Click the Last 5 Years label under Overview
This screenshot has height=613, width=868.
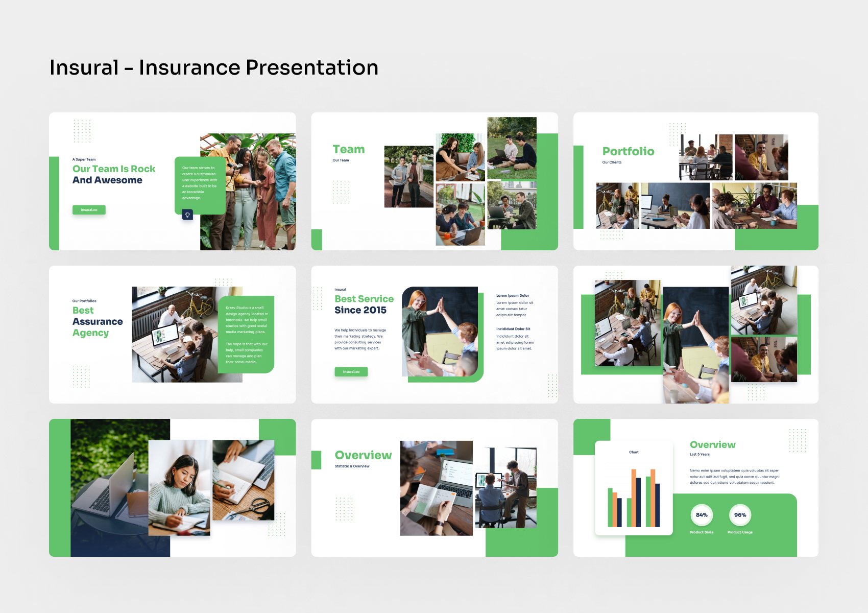point(701,454)
